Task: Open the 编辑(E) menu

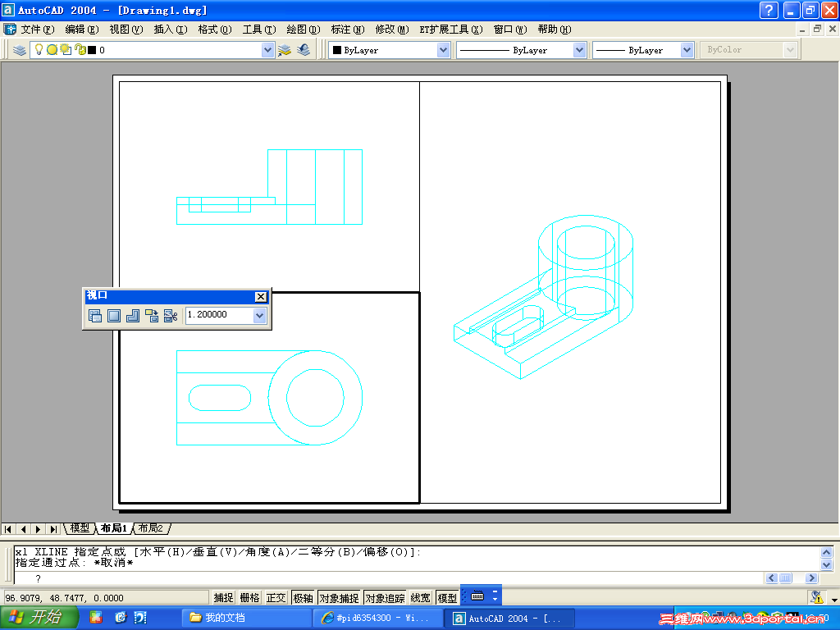Action: (81, 30)
